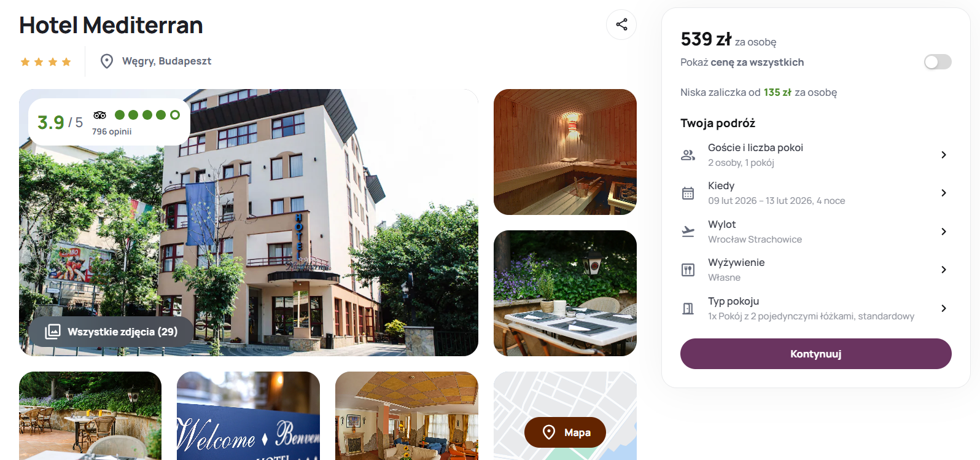Click the share icon next to hotel title
The height and width of the screenshot is (460, 980).
point(621,25)
